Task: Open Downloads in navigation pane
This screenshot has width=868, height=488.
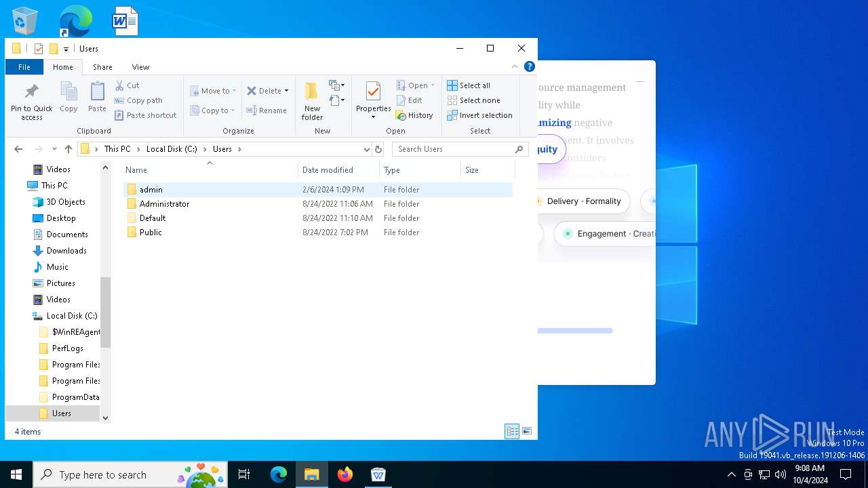Action: tap(66, 251)
